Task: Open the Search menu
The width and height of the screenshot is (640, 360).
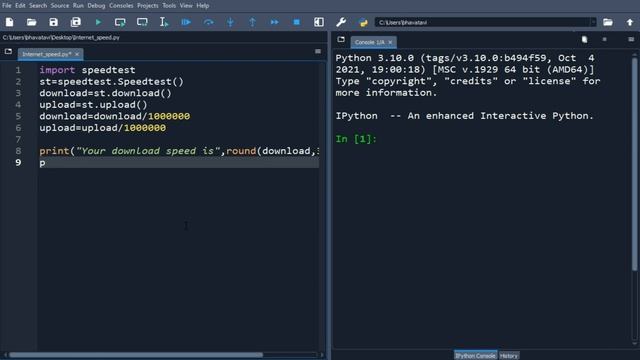Action: click(38, 6)
